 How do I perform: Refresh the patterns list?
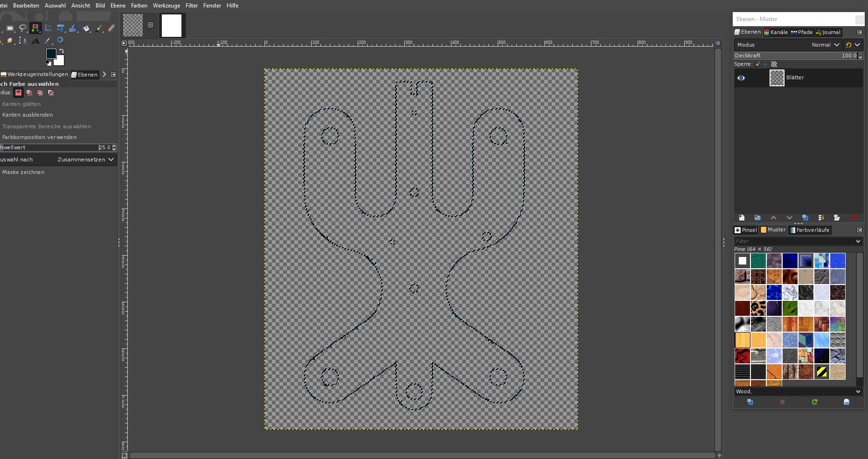[814, 402]
